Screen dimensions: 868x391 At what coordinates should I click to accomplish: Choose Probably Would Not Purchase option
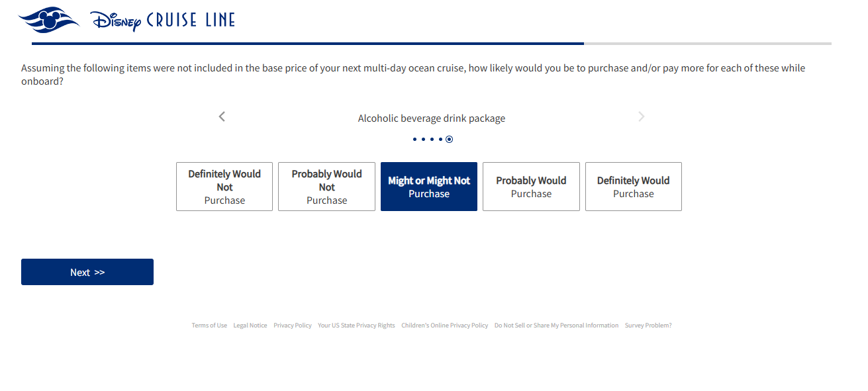[326, 187]
